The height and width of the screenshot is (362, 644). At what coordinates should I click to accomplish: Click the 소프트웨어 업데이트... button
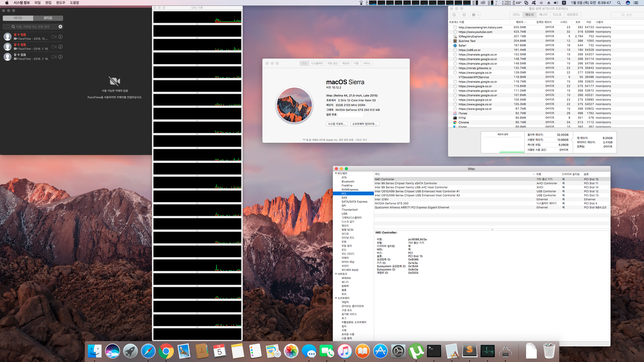coord(365,124)
